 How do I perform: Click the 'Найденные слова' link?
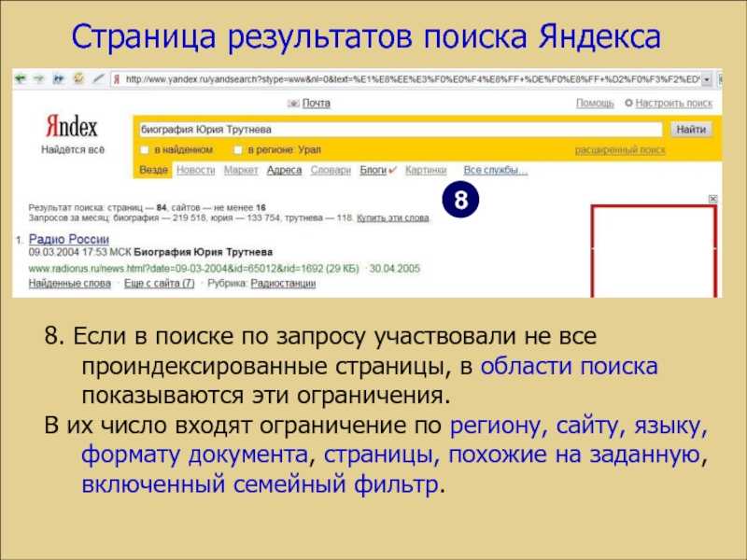[x=69, y=284]
